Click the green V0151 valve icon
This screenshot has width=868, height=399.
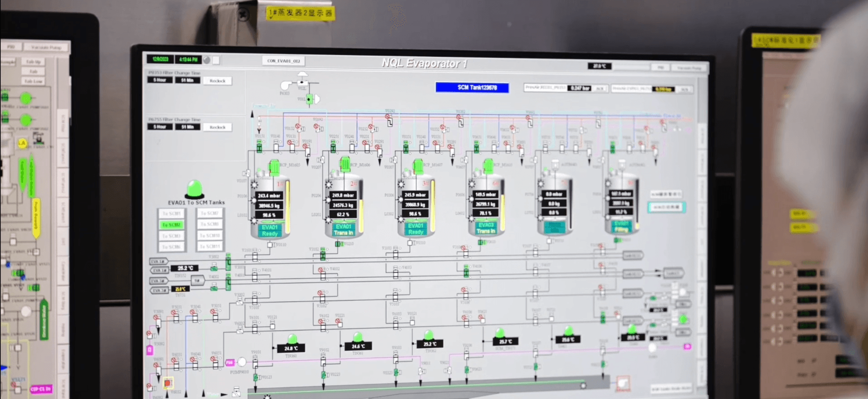[259, 147]
